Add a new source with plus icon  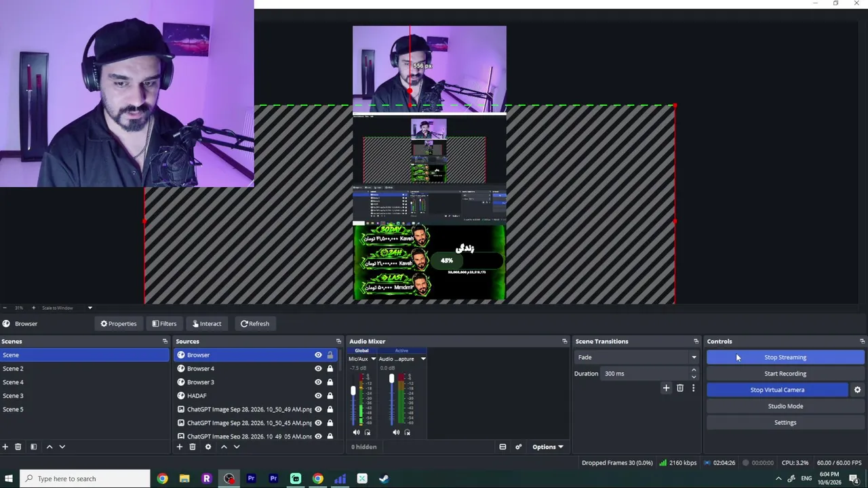pos(180,447)
